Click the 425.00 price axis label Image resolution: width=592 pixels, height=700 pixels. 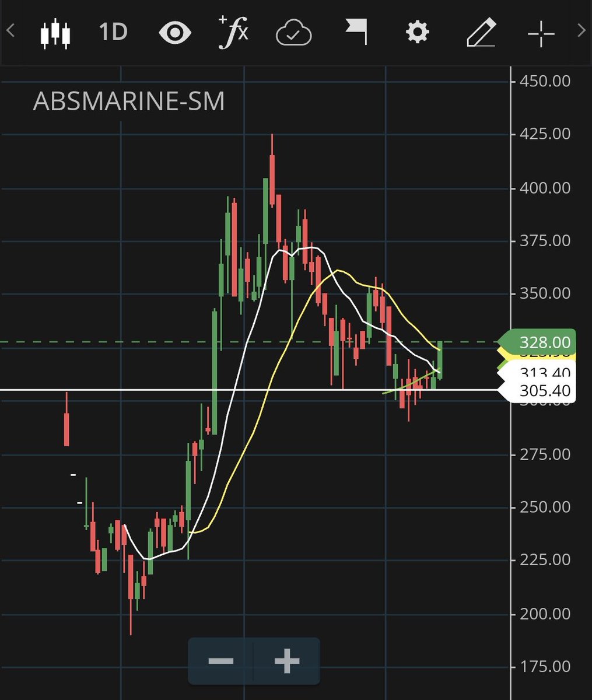[x=545, y=134]
